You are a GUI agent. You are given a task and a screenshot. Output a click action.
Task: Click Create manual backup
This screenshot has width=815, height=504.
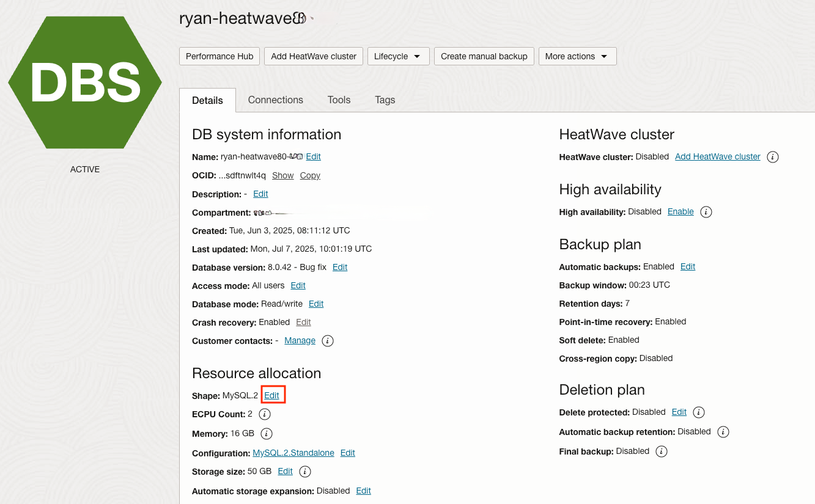click(484, 56)
